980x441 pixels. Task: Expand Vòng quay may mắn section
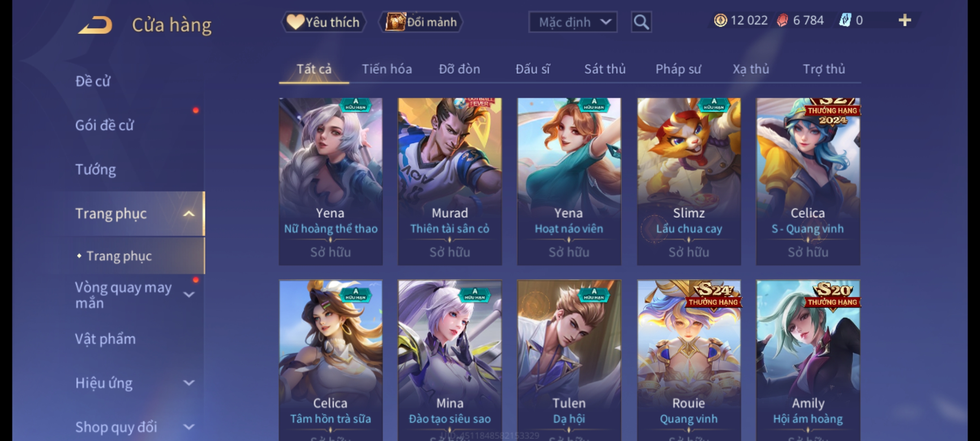tap(189, 294)
